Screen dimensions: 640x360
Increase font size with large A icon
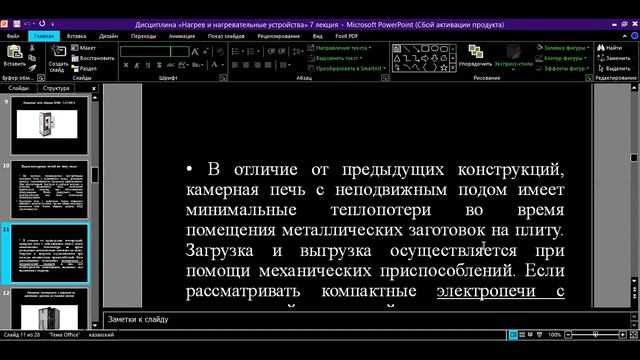[195, 51]
